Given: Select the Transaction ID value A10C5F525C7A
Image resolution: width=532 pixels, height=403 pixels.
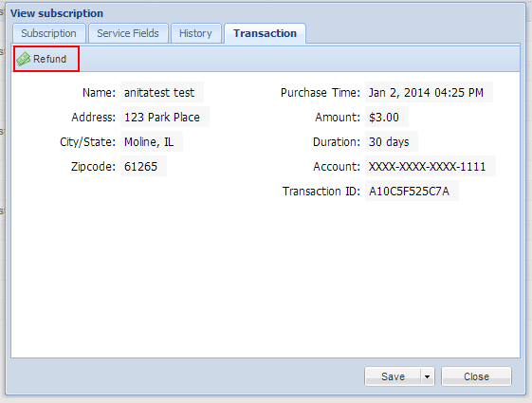Looking at the screenshot, I should (412, 191).
